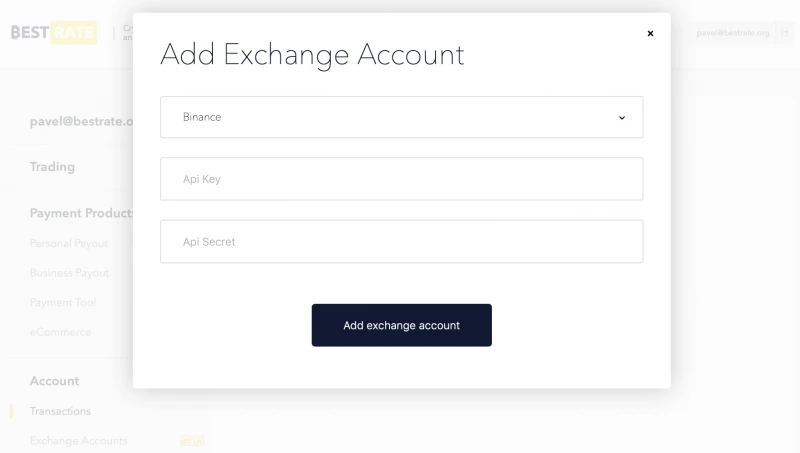Open the Binance exchange dropdown
The width and height of the screenshot is (800, 453).
pos(402,117)
